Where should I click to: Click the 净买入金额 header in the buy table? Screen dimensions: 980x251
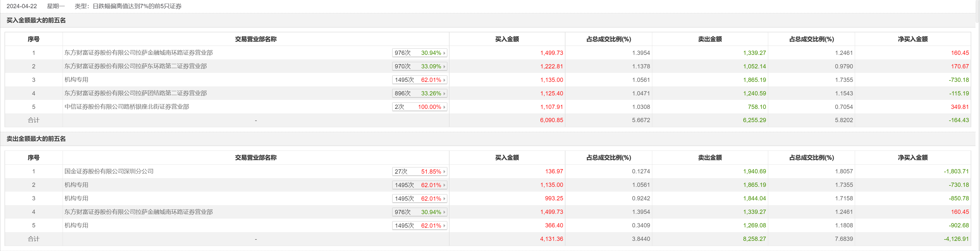pos(912,39)
